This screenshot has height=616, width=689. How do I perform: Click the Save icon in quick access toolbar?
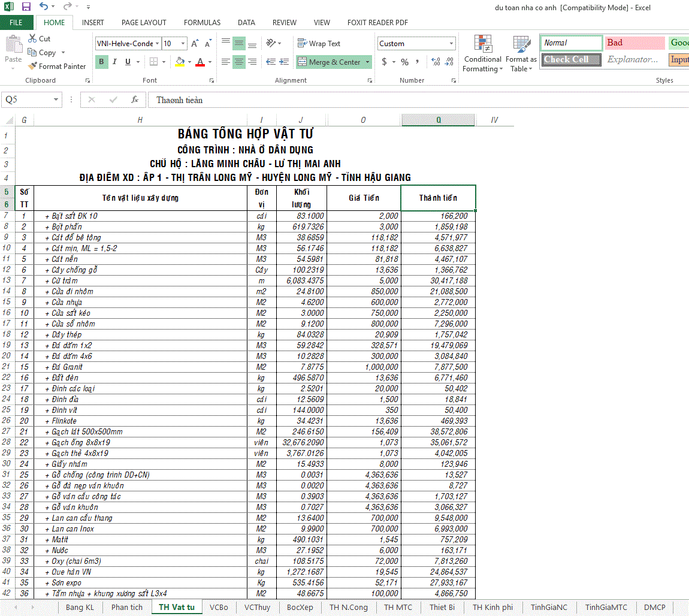click(x=26, y=7)
